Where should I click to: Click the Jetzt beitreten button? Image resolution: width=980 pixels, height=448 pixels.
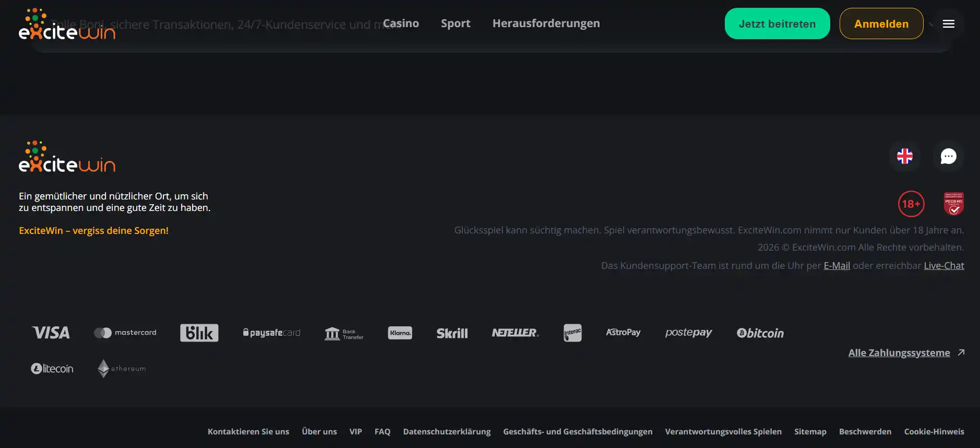tap(777, 23)
